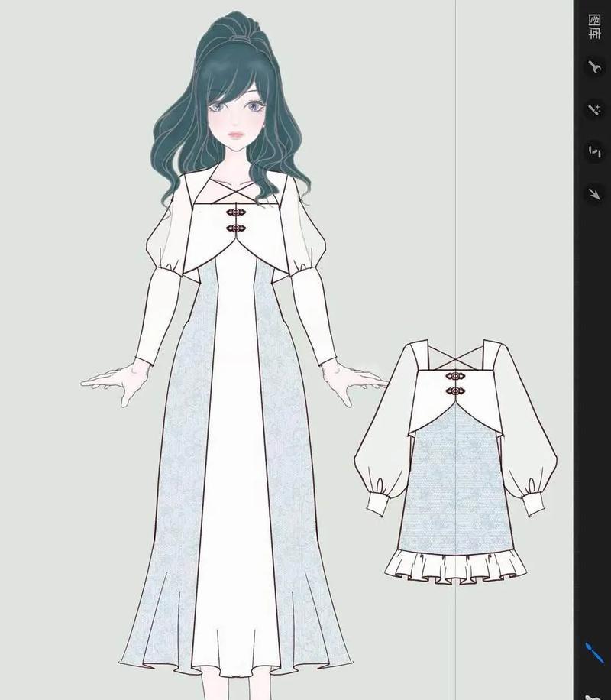The height and width of the screenshot is (700, 611).
Task: Activate the Transform arrow tool
Action: coord(594,194)
